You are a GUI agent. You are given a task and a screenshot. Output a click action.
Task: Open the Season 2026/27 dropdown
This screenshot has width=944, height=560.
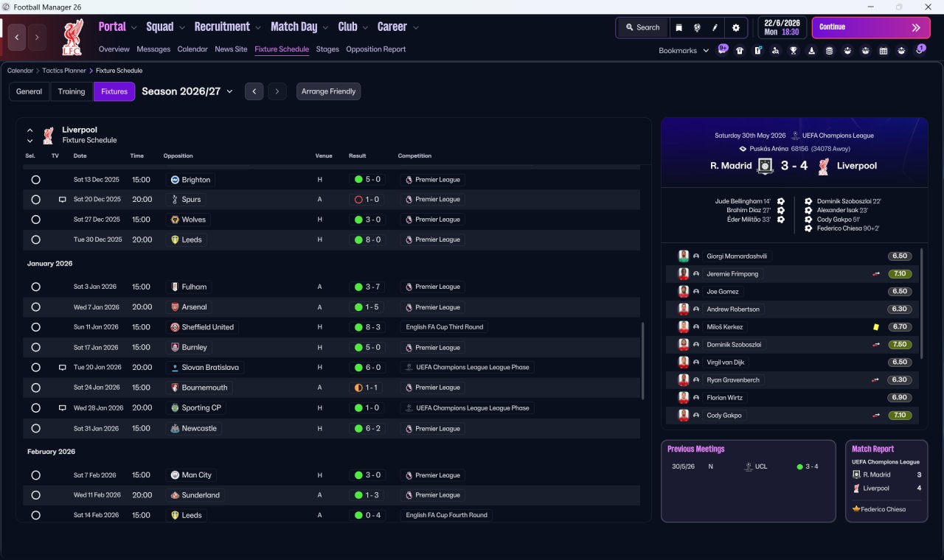click(x=187, y=91)
